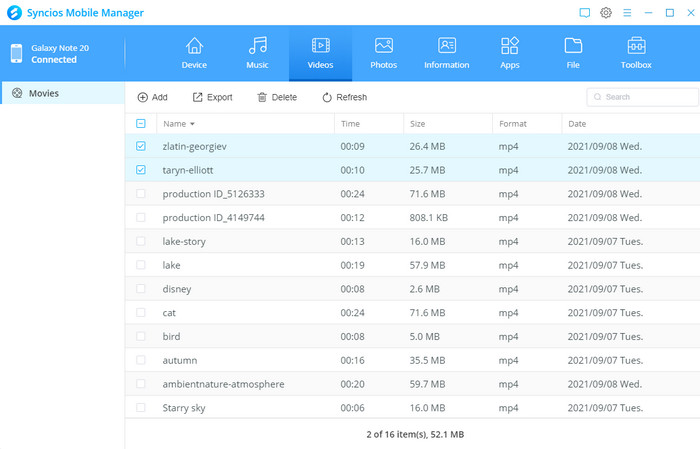Open the Device section icon
Image resolution: width=700 pixels, height=449 pixels.
point(194,47)
